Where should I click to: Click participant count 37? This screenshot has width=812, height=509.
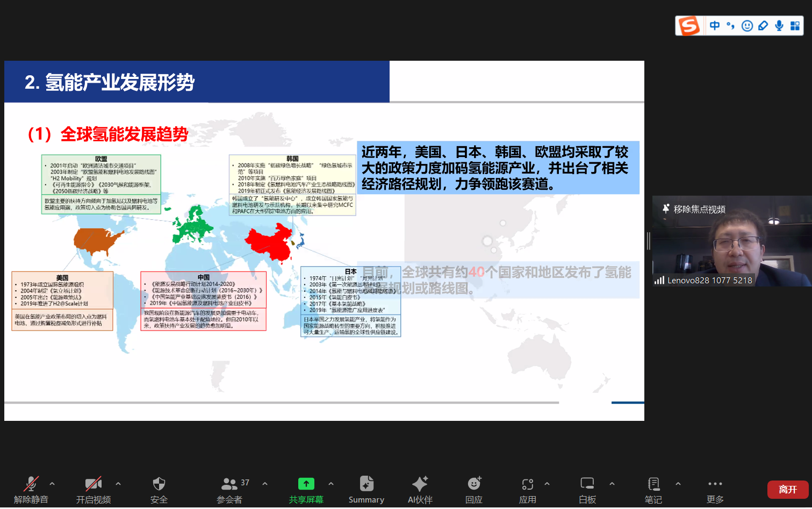click(245, 483)
